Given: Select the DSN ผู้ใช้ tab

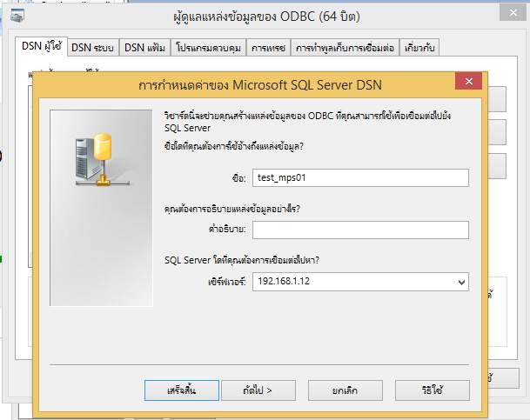Looking at the screenshot, I should click(42, 46).
